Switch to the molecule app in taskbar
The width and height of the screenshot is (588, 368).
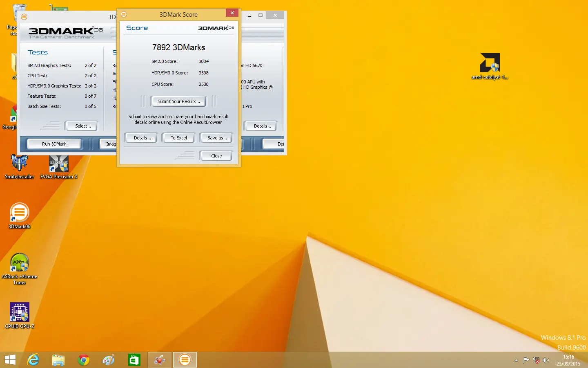tap(160, 360)
